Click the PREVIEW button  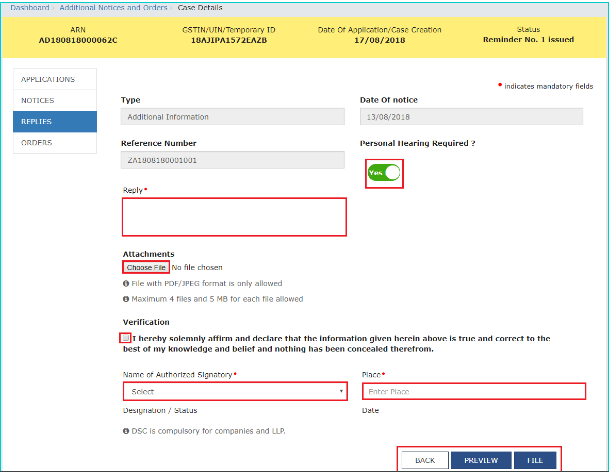479,460
